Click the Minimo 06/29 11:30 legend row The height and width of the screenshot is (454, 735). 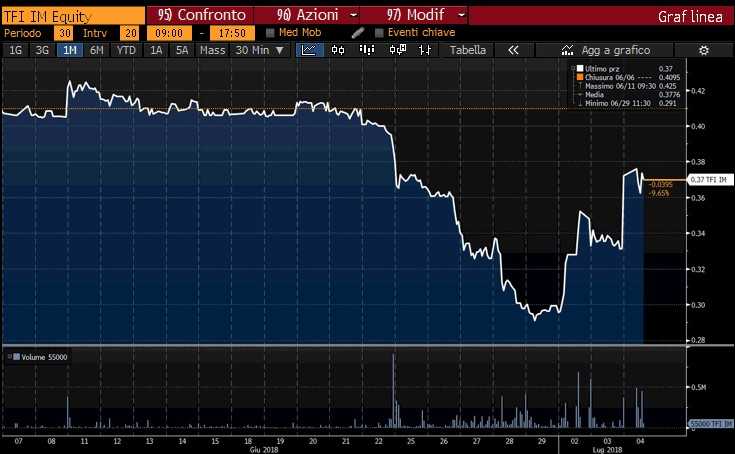[627, 103]
